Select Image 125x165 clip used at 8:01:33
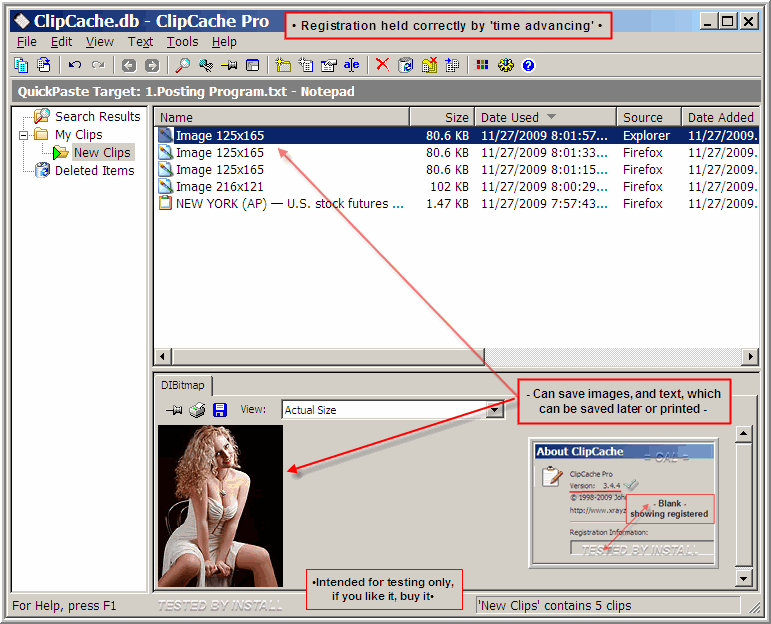The height and width of the screenshot is (624, 771). coord(457,152)
